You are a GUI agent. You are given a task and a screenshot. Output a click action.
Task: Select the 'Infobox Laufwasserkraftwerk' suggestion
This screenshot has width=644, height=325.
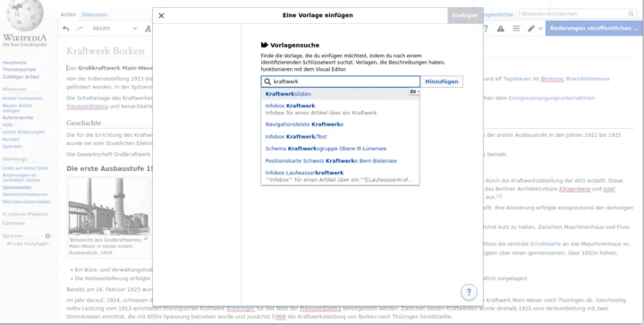click(340, 175)
